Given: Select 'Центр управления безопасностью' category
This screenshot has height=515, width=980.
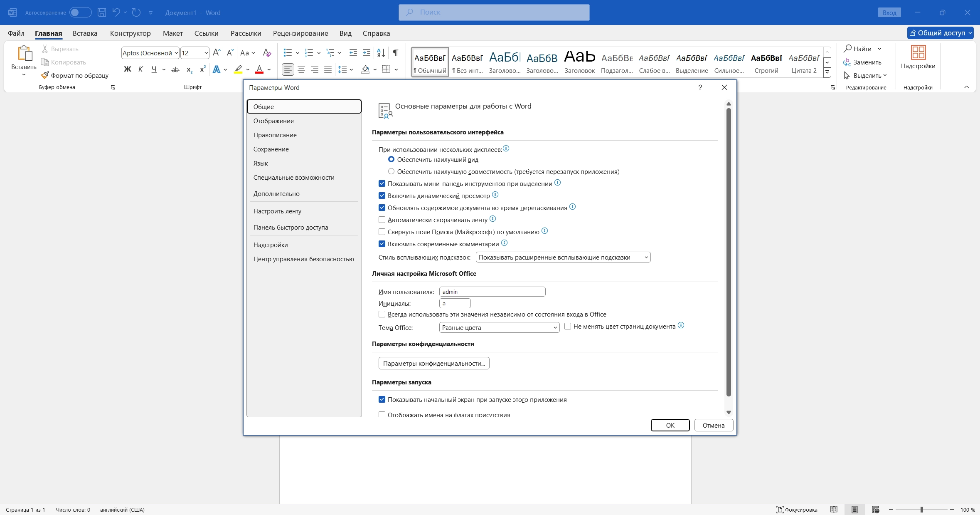Looking at the screenshot, I should pos(304,259).
